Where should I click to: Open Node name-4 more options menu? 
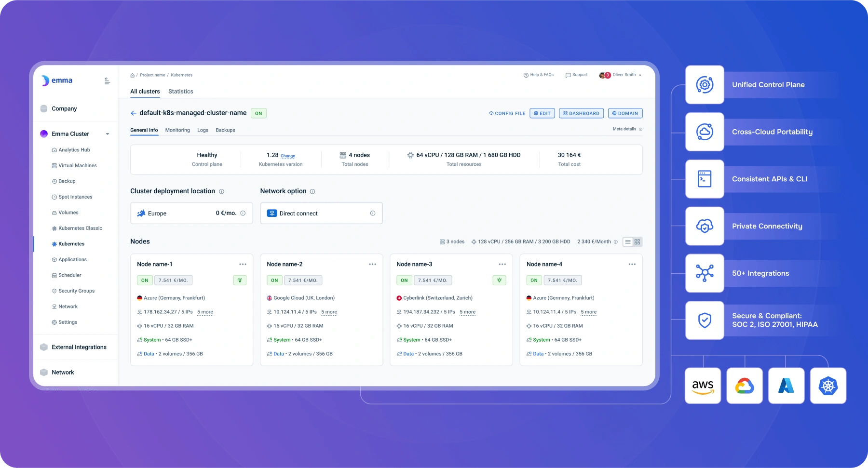tap(632, 264)
